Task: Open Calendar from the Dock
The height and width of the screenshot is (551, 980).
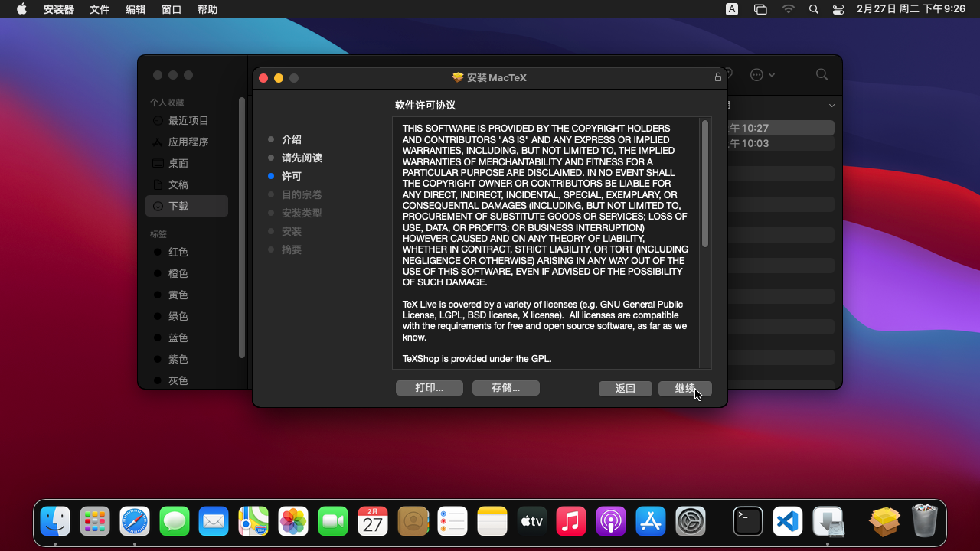Action: 373,521
